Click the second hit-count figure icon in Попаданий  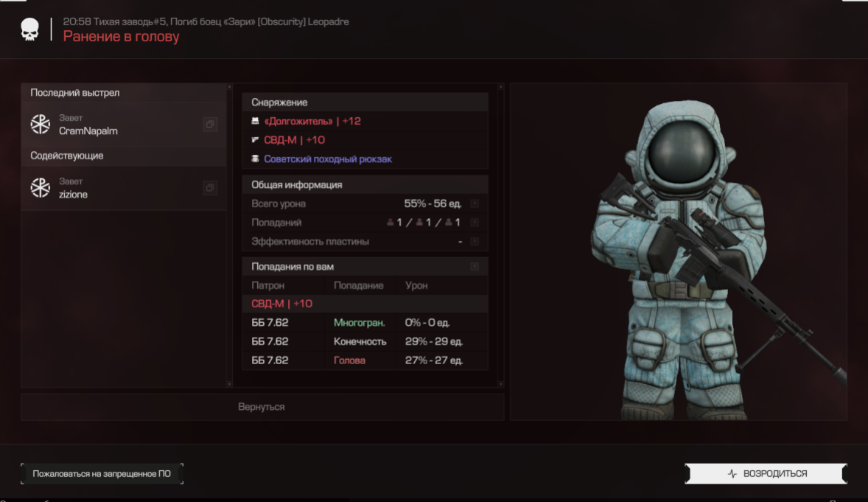click(419, 222)
